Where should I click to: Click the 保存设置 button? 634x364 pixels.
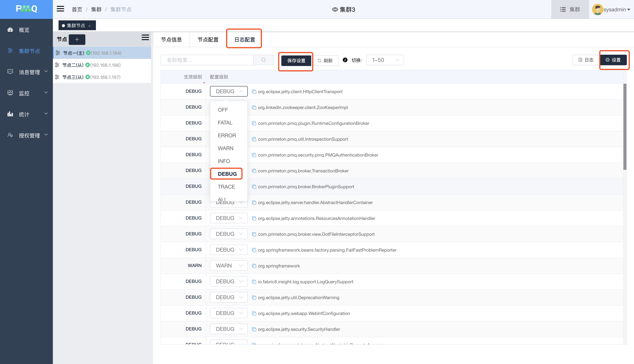(296, 61)
